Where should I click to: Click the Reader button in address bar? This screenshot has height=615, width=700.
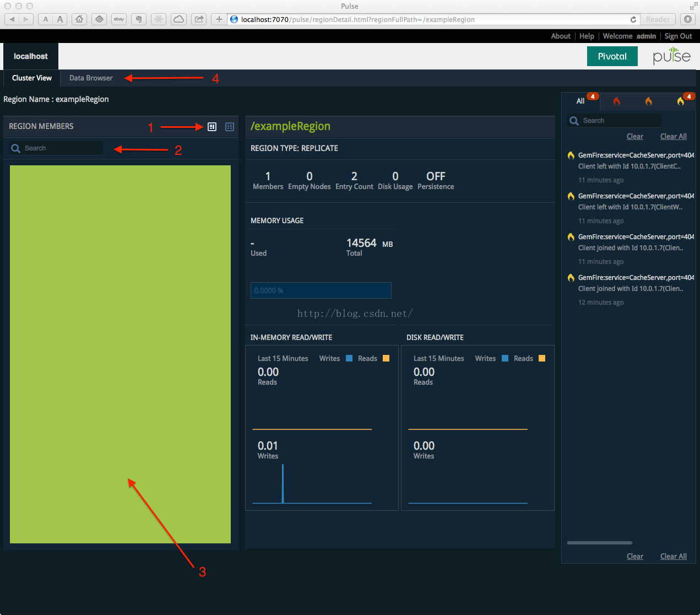click(x=658, y=19)
